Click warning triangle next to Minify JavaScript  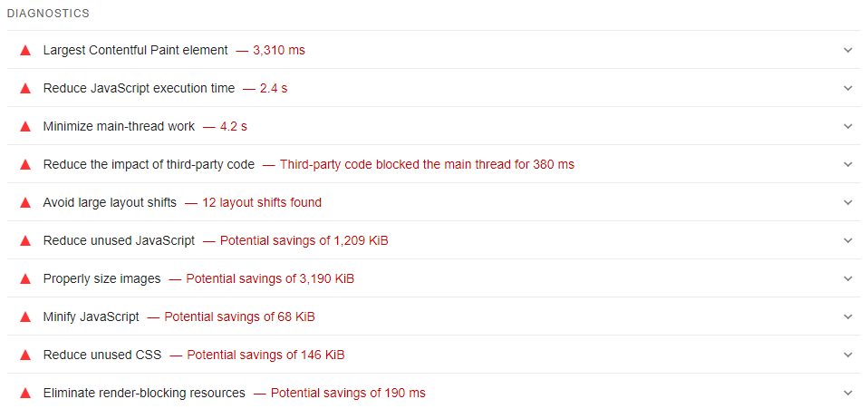click(x=25, y=317)
